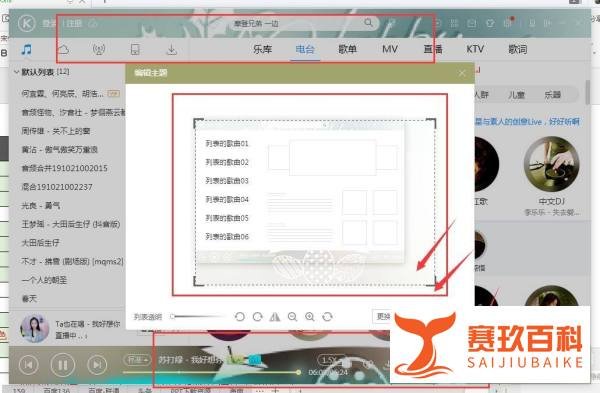Viewport: 600px width, 393px height.
Task: Open the mobile phone device tab
Action: click(135, 49)
